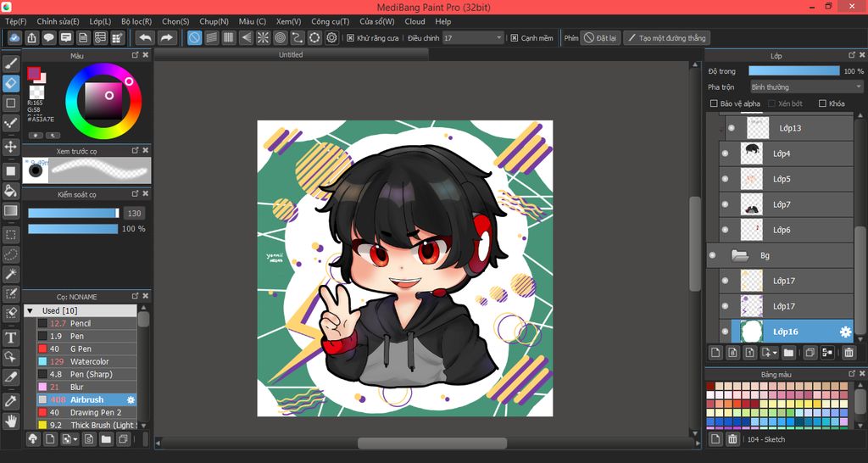Screen dimensions: 868x463
Task: Enable Khóa layer lock checkbox
Action: click(822, 103)
